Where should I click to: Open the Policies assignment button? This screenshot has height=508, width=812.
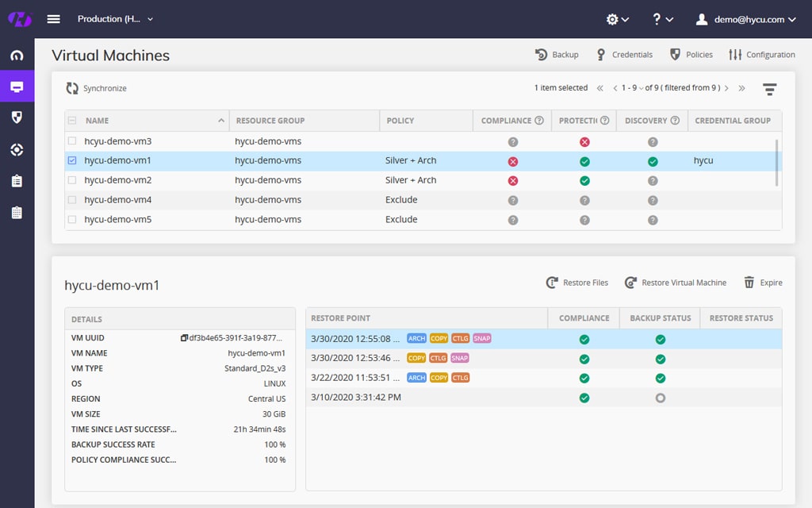click(x=691, y=55)
